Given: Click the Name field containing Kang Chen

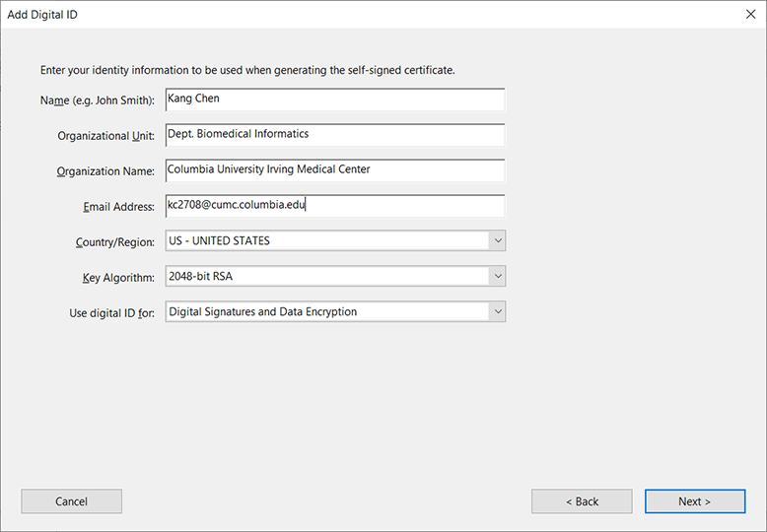Looking at the screenshot, I should [335, 100].
